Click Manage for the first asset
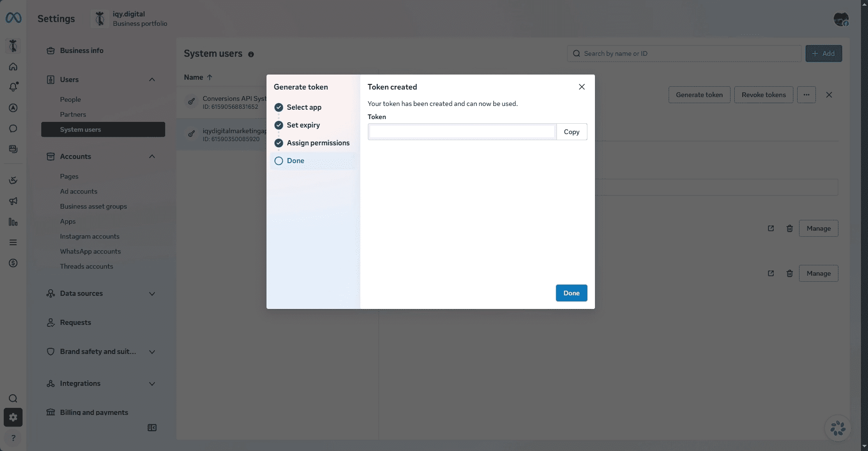This screenshot has width=868, height=451. (818, 228)
